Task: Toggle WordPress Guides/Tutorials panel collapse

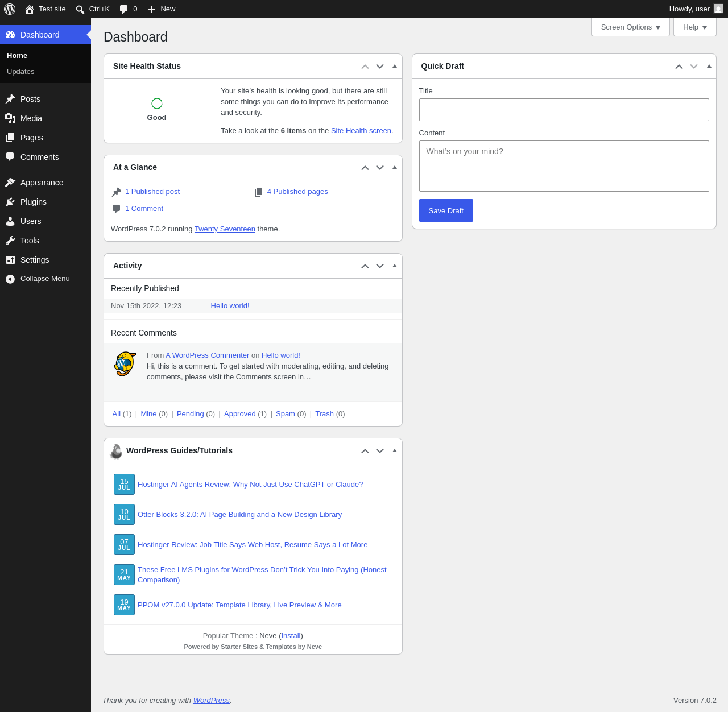Action: click(x=395, y=450)
